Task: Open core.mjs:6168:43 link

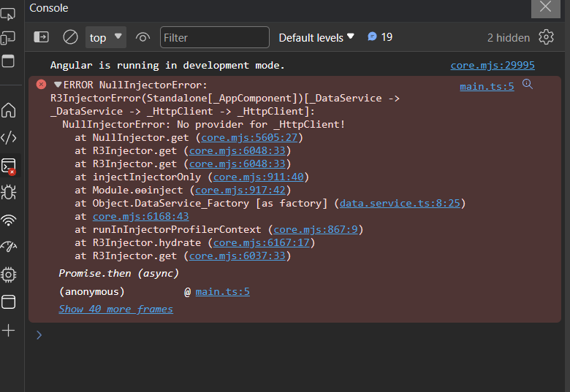Action: (x=141, y=216)
